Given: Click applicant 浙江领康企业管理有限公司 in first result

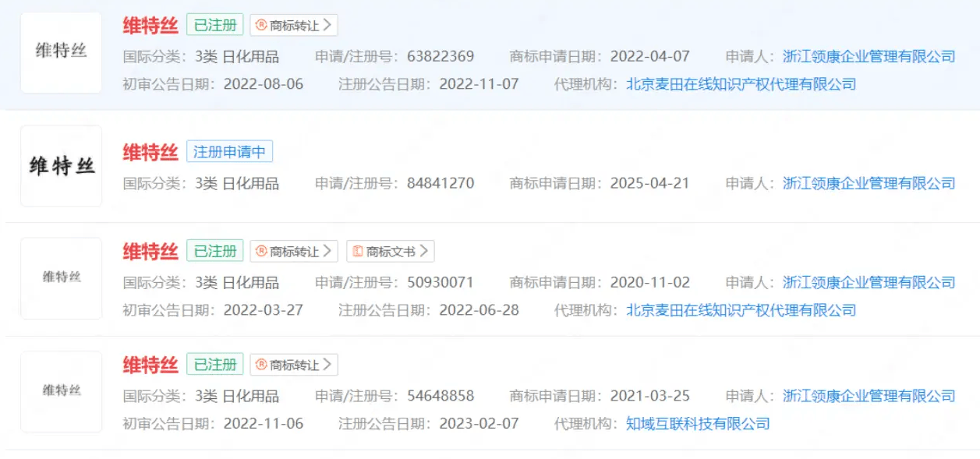Looking at the screenshot, I should click(869, 56).
